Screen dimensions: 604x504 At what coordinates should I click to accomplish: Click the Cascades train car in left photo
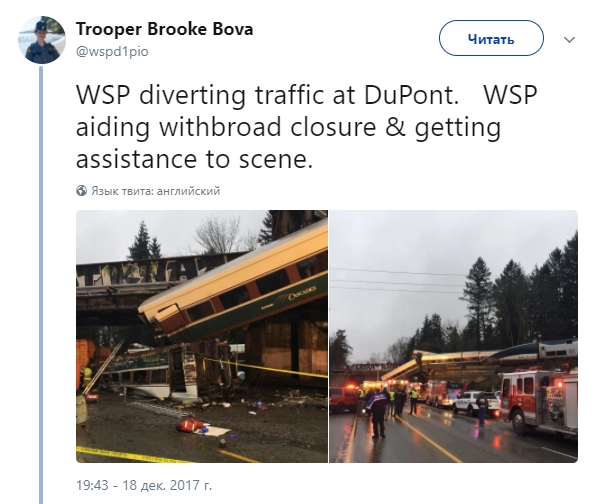[x=235, y=285]
